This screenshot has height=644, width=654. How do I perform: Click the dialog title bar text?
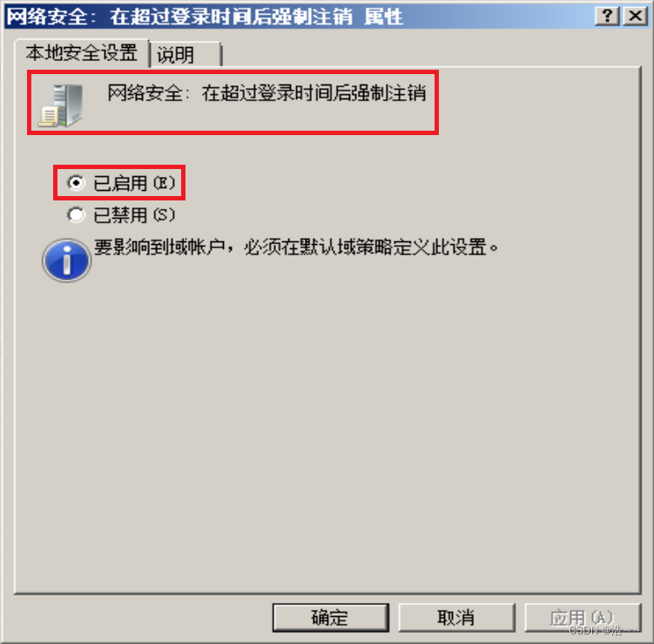[x=205, y=17]
